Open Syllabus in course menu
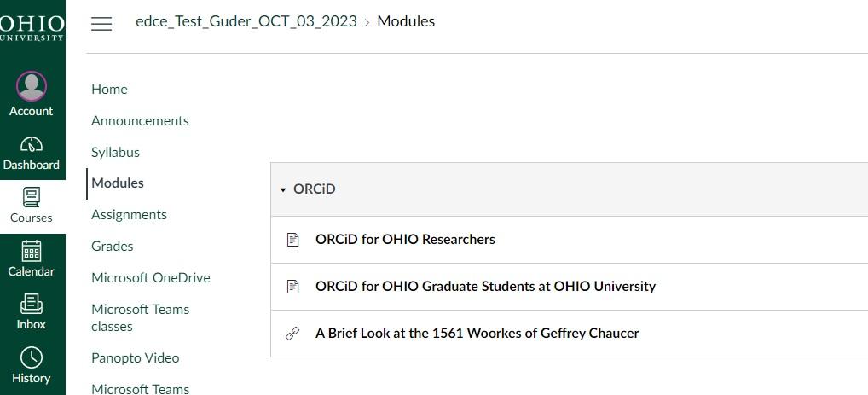 [115, 153]
